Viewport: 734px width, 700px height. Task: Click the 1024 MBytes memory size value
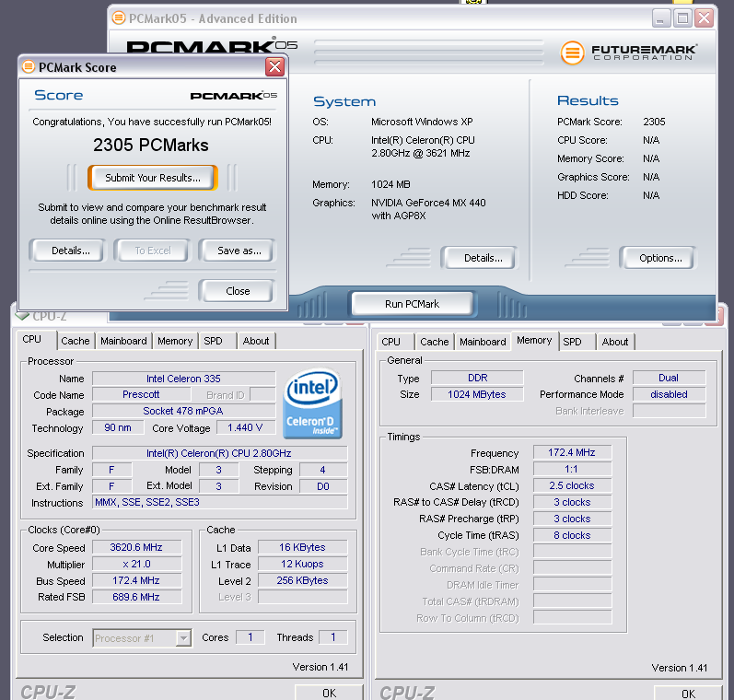[x=477, y=394]
